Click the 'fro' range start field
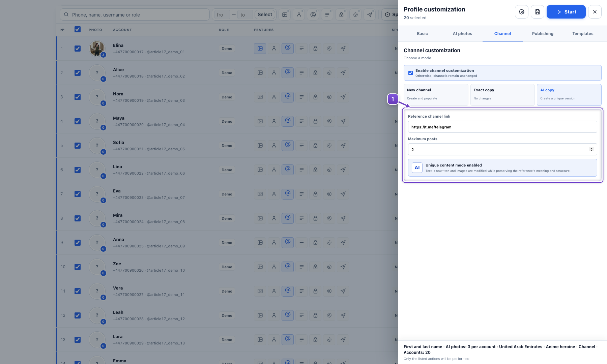The width and height of the screenshot is (607, 364). (x=222, y=14)
